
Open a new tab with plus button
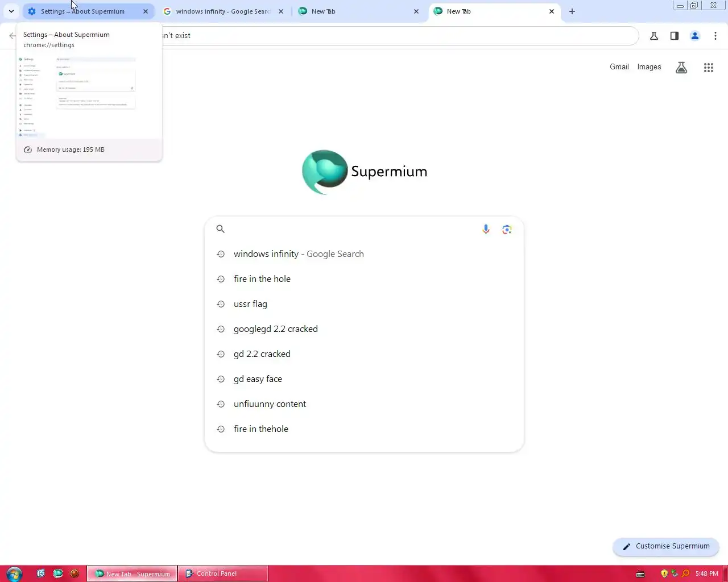(572, 11)
